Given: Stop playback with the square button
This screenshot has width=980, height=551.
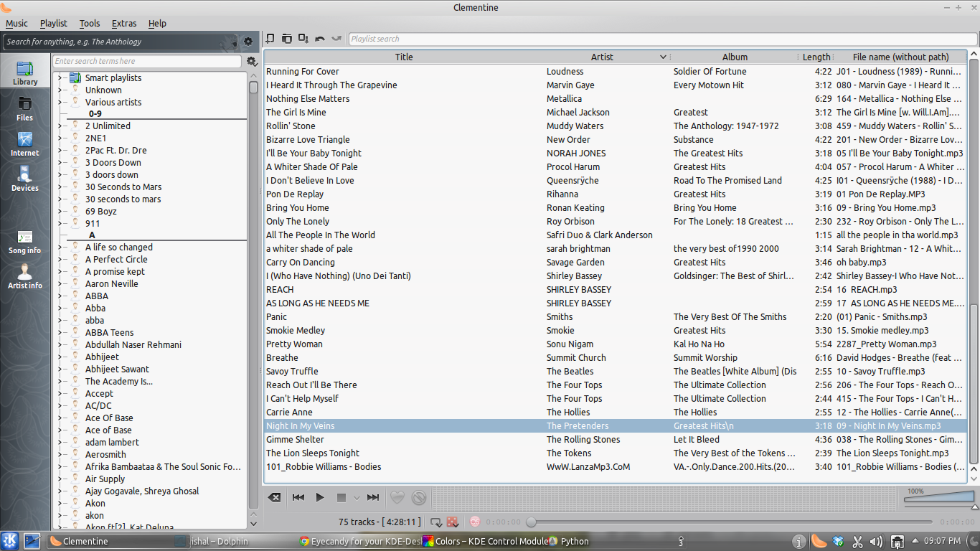Looking at the screenshot, I should click(x=341, y=497).
